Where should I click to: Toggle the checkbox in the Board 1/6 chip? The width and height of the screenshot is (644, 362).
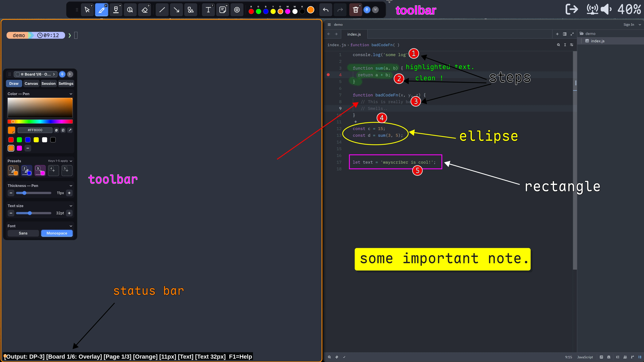(18, 74)
